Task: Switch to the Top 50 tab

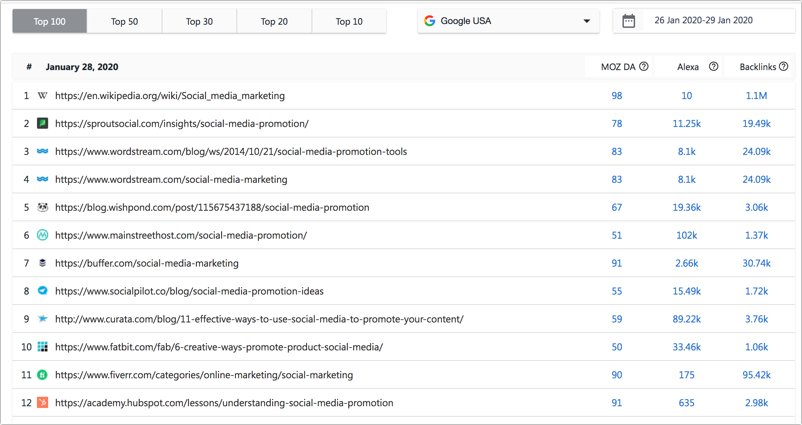Action: point(125,21)
